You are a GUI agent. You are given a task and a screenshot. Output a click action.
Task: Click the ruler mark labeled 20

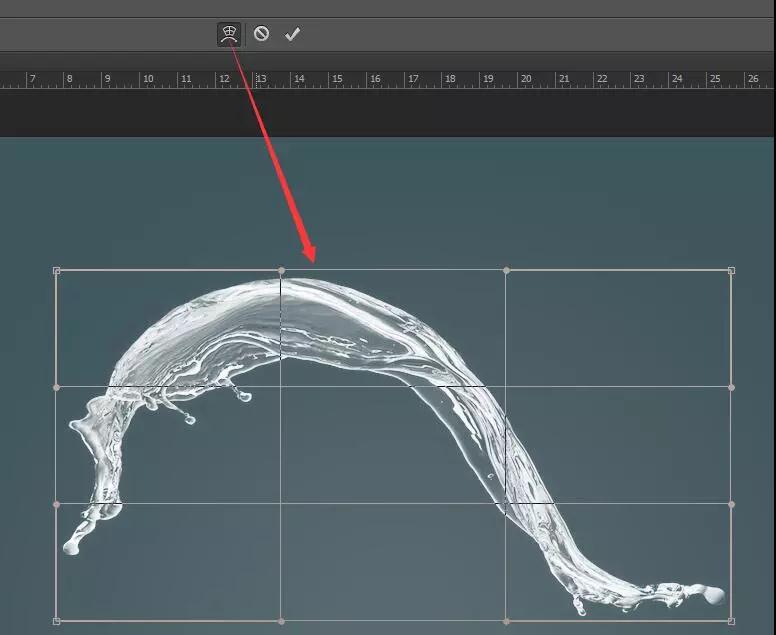tap(526, 78)
